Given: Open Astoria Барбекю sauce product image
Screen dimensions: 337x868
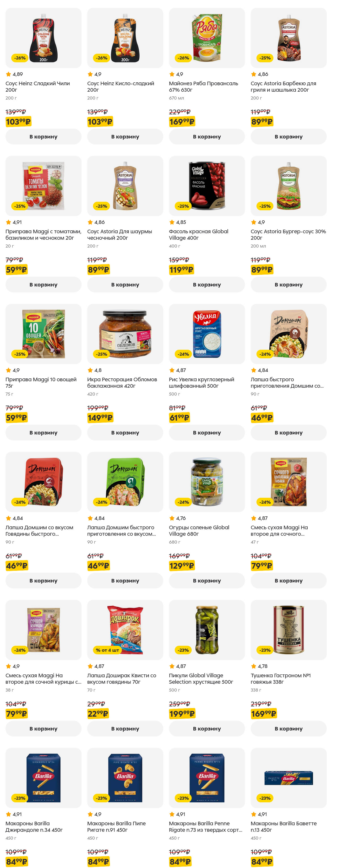Looking at the screenshot, I should (x=288, y=38).
